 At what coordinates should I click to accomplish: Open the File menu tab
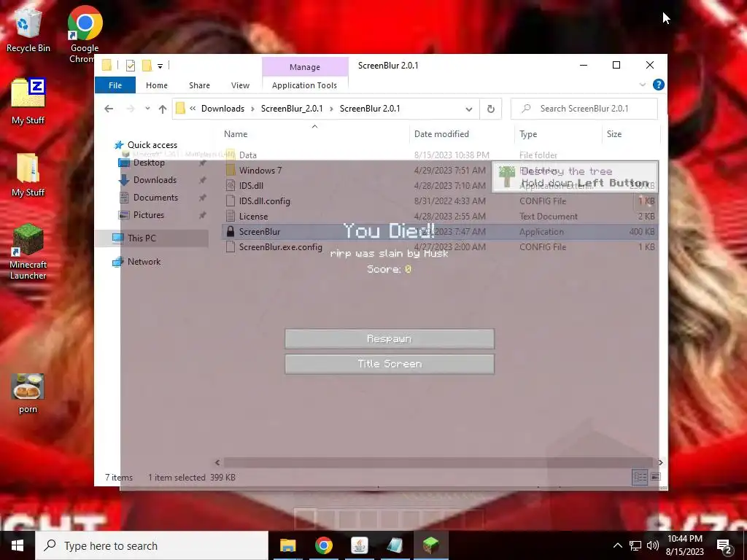115,85
